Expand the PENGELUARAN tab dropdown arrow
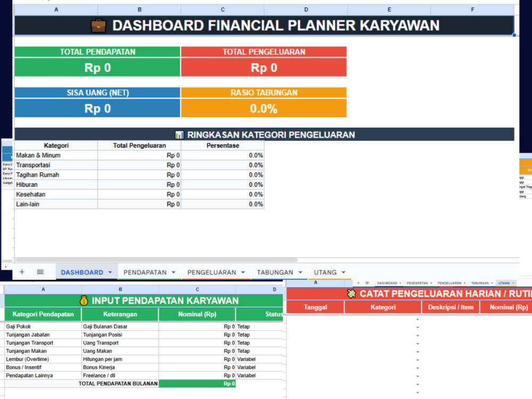Image resolution: width=532 pixels, height=399 pixels. tap(243, 272)
